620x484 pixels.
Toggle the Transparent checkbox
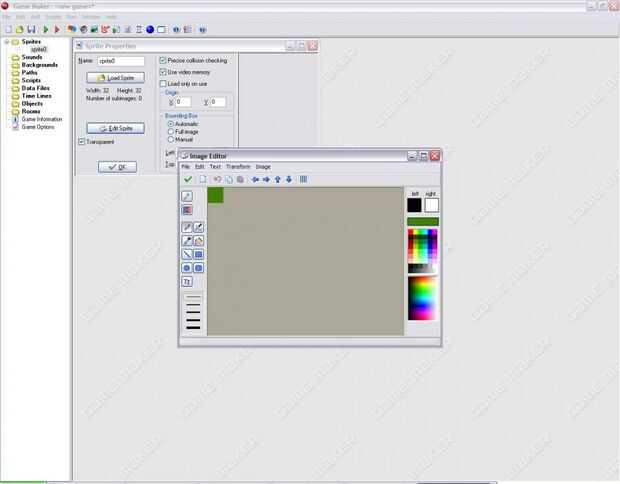pos(82,142)
